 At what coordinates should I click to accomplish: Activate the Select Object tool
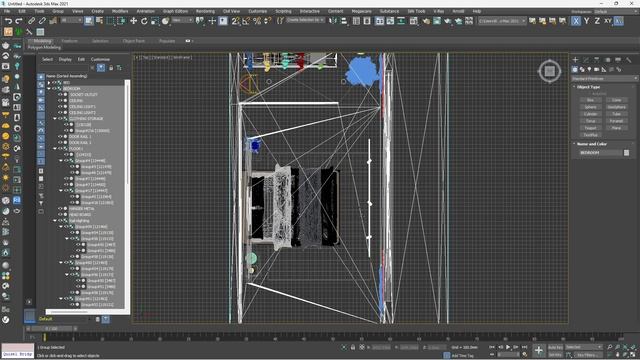coord(89,20)
